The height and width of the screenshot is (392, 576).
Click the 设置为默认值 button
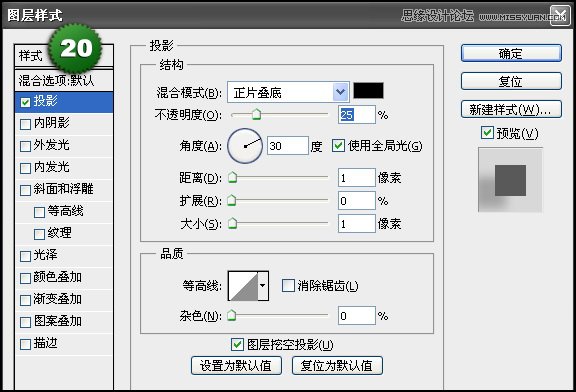(x=236, y=366)
